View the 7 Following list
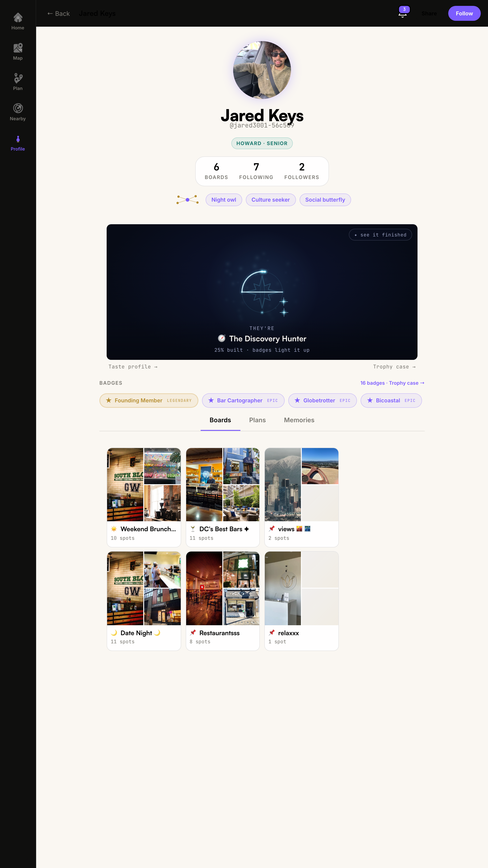 [x=256, y=171]
